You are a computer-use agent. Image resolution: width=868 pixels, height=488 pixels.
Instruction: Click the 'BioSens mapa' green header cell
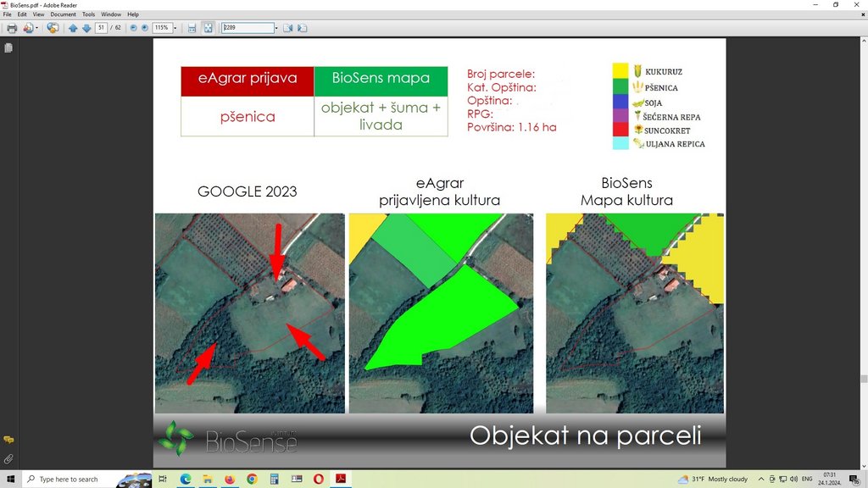pos(381,81)
